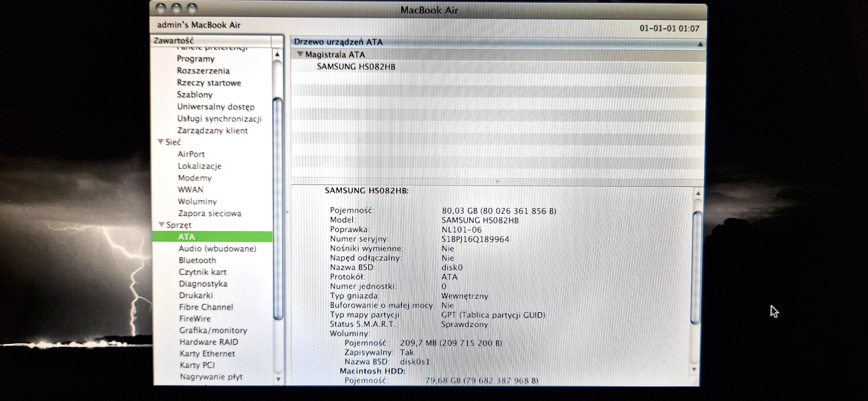Screen dimensions: 868x401
Task: Select Drukarki entry
Action: coord(196,295)
